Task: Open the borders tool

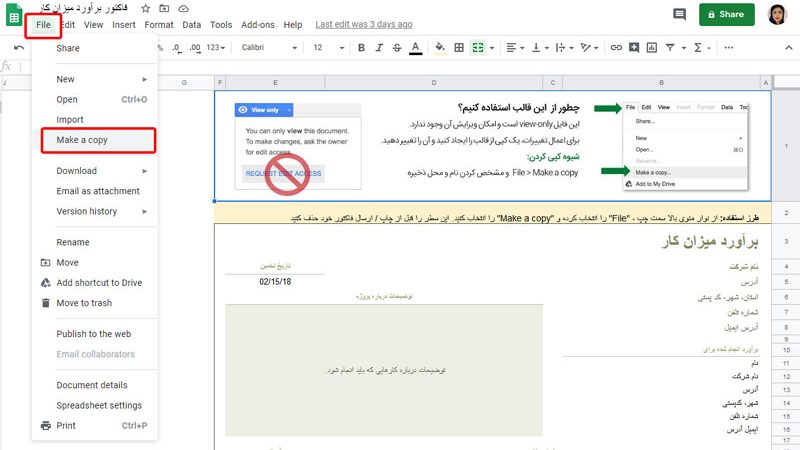Action: [459, 47]
